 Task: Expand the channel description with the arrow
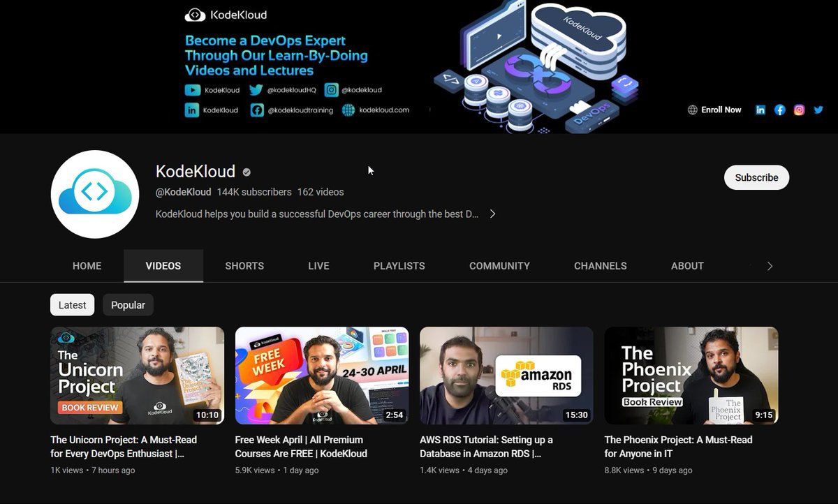[x=492, y=214]
